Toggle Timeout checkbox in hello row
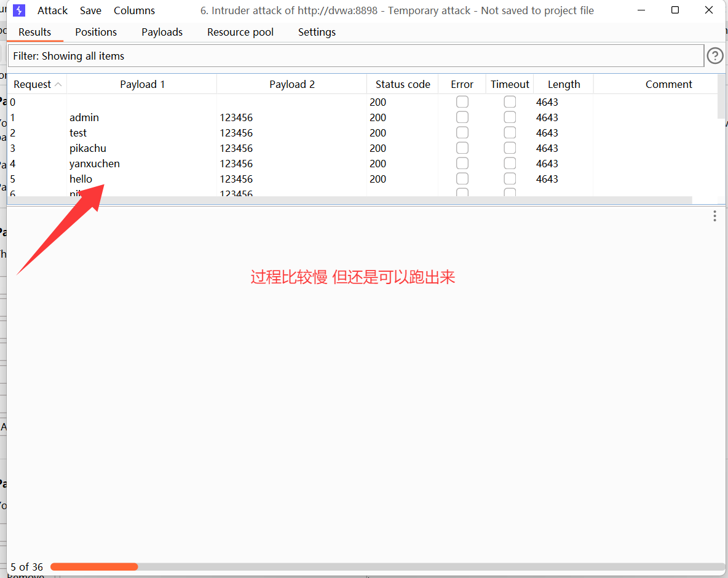This screenshot has width=728, height=578. click(x=510, y=178)
